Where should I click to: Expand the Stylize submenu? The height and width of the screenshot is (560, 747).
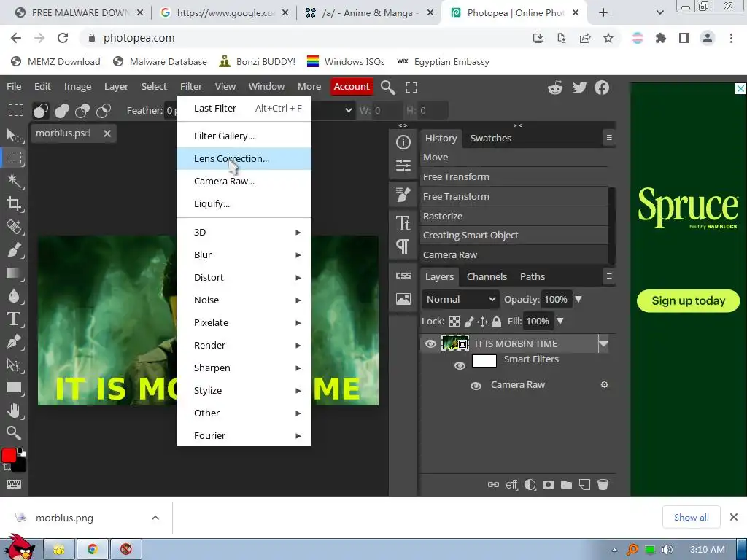click(x=244, y=391)
